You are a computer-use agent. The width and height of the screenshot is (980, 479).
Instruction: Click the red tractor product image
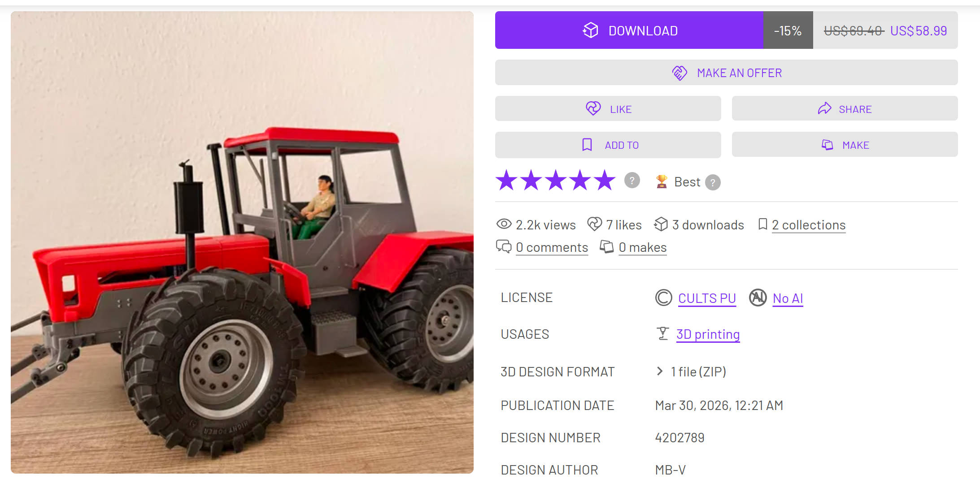coord(242,242)
